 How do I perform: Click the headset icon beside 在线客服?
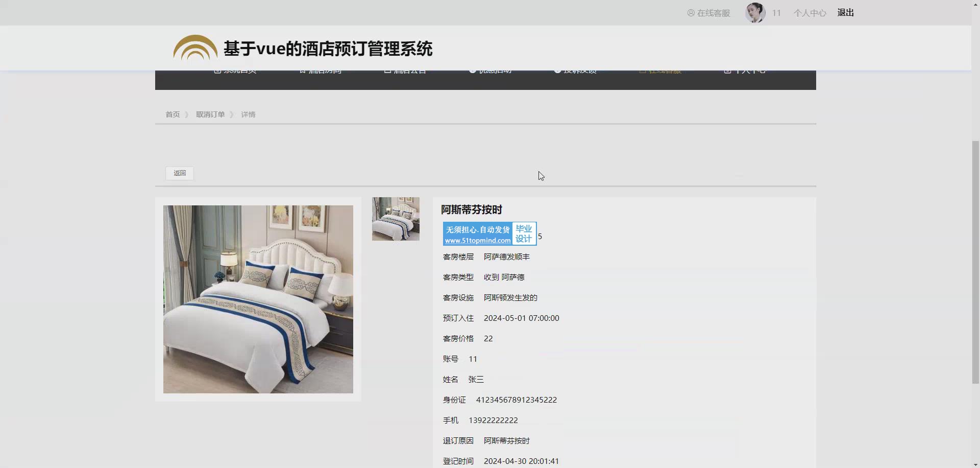coord(691,13)
